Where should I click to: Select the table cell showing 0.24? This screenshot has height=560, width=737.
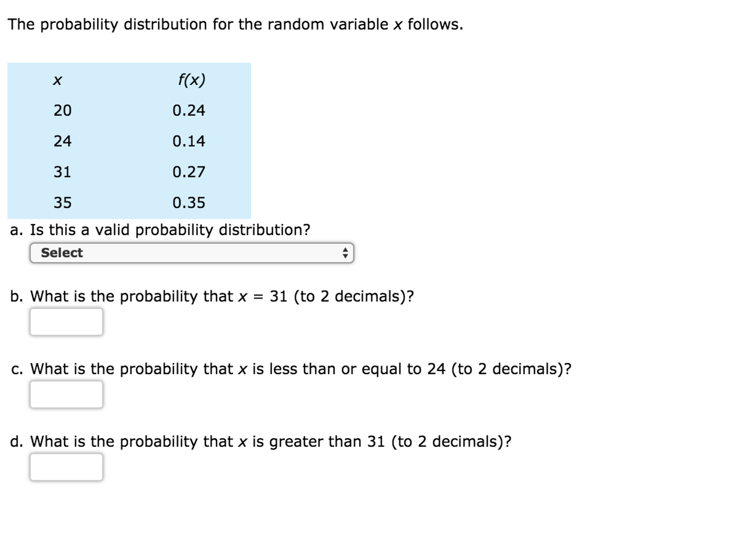point(189,110)
